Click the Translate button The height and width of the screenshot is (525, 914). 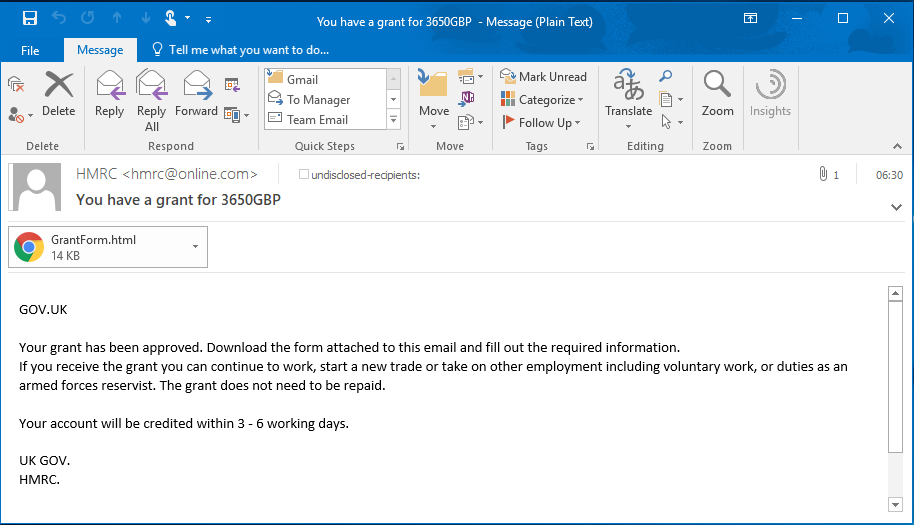pyautogui.click(x=628, y=100)
